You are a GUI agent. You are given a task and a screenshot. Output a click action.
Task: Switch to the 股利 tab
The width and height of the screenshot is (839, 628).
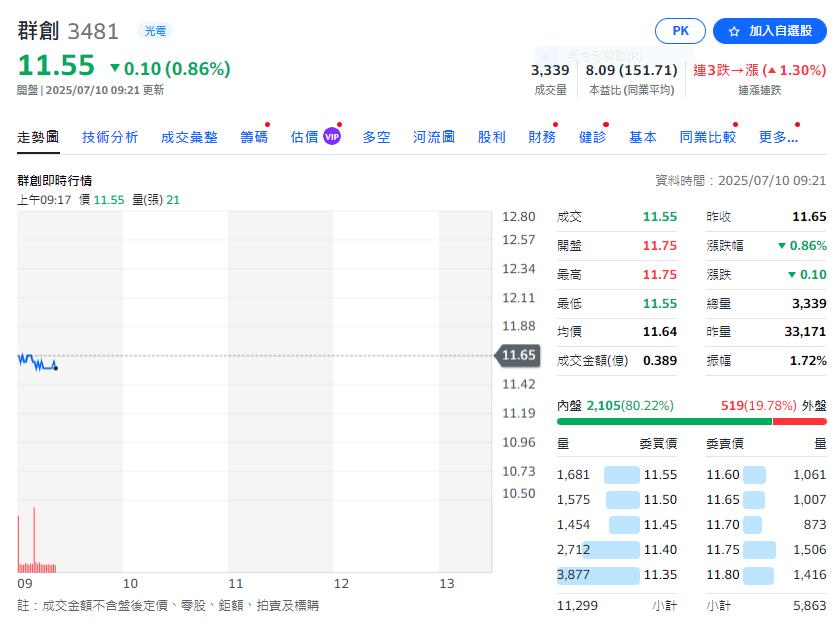(x=492, y=137)
